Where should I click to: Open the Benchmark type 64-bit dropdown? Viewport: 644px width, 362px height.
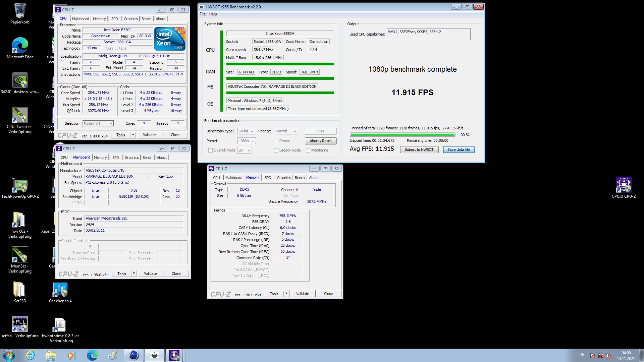click(246, 131)
